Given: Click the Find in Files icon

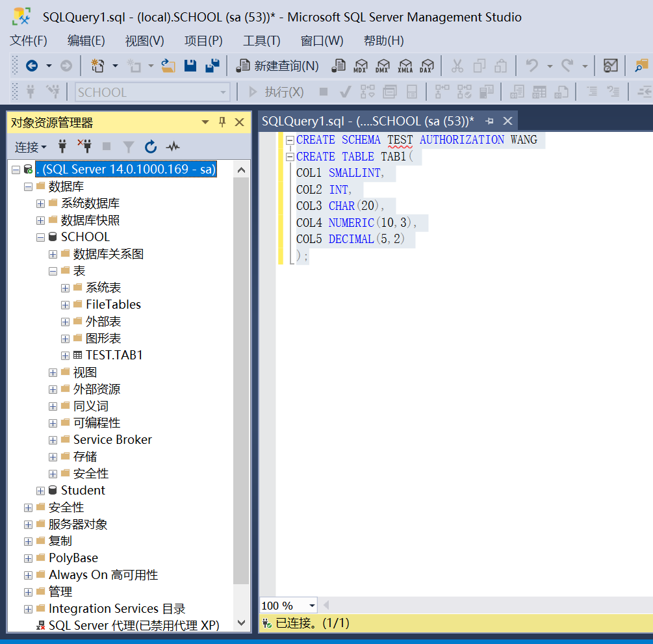Looking at the screenshot, I should pyautogui.click(x=641, y=66).
